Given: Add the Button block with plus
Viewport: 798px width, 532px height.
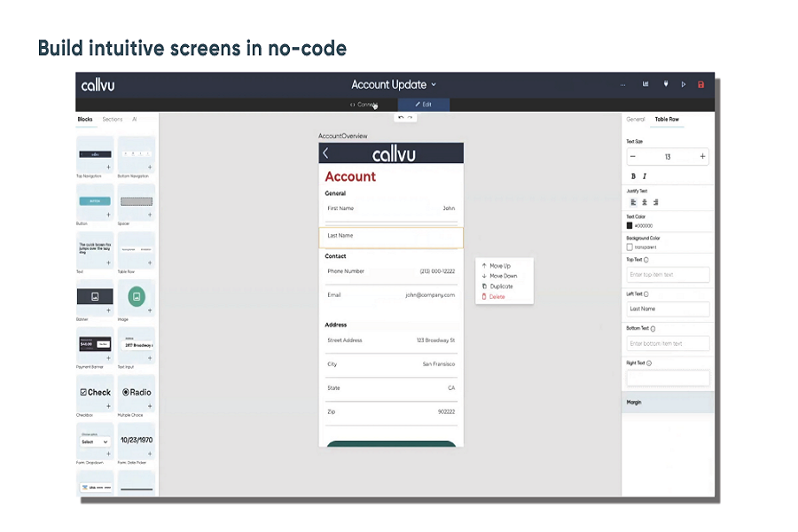Looking at the screenshot, I should [108, 215].
